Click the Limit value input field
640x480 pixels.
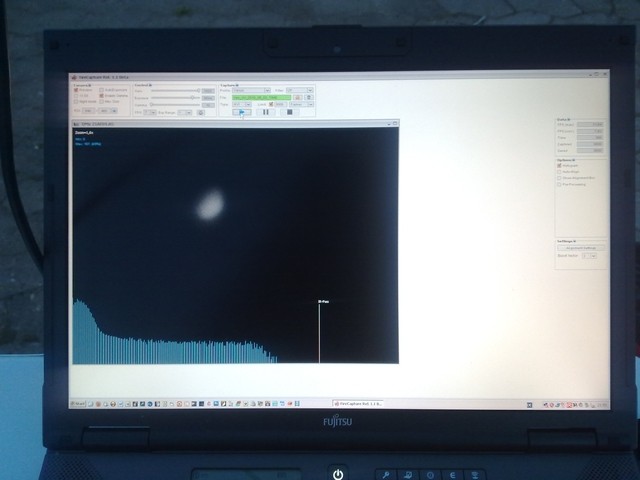(x=281, y=104)
